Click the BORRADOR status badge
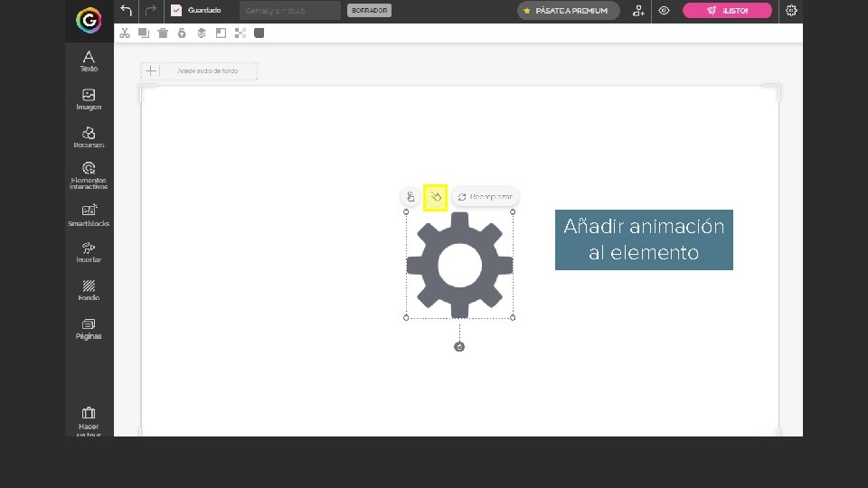This screenshot has width=868, height=488. point(369,11)
